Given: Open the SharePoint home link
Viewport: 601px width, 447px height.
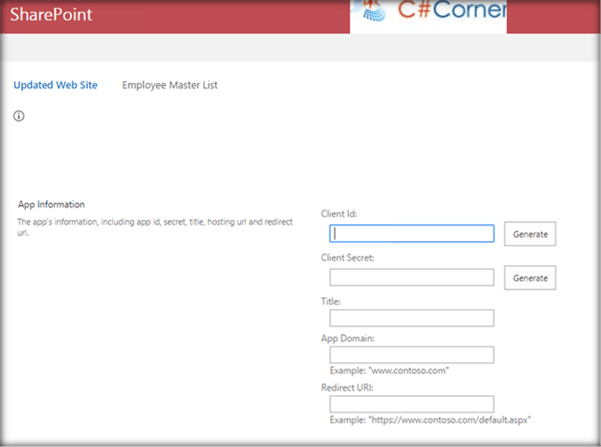Looking at the screenshot, I should pyautogui.click(x=51, y=15).
